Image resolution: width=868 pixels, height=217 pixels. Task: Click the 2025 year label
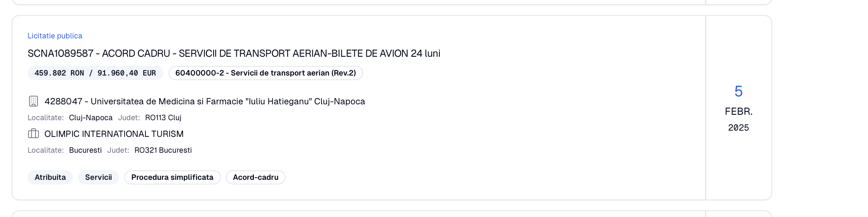click(x=738, y=128)
